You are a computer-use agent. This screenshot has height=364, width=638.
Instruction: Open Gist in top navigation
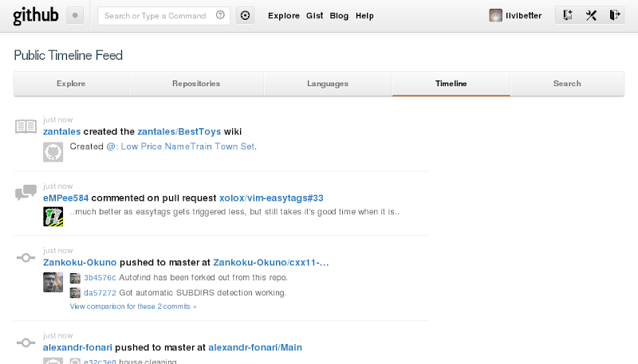(314, 16)
